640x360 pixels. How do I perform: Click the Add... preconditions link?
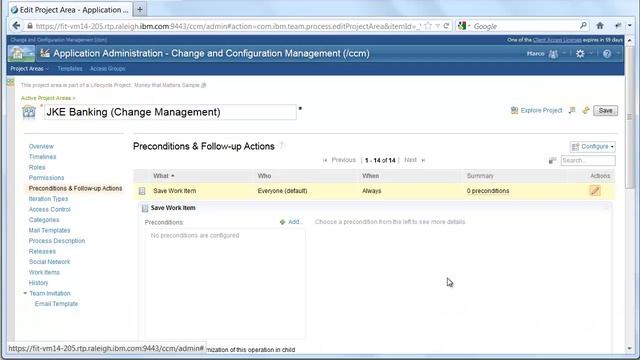(296, 222)
